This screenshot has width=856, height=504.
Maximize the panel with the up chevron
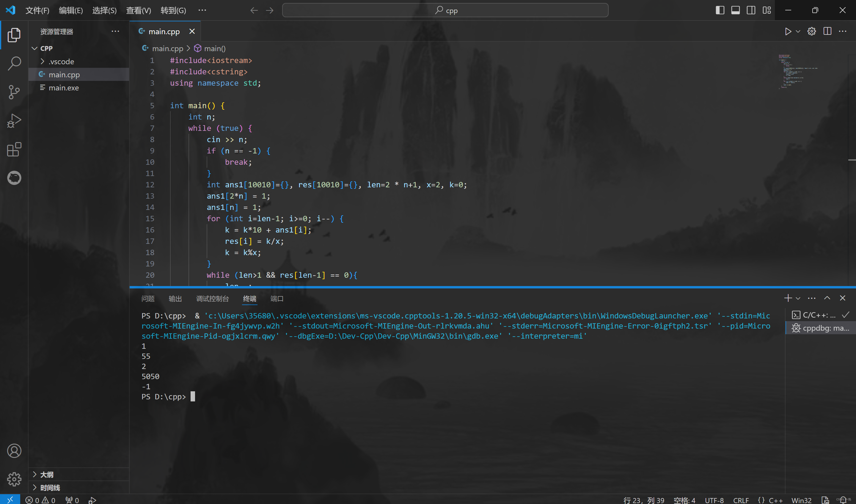(x=827, y=298)
